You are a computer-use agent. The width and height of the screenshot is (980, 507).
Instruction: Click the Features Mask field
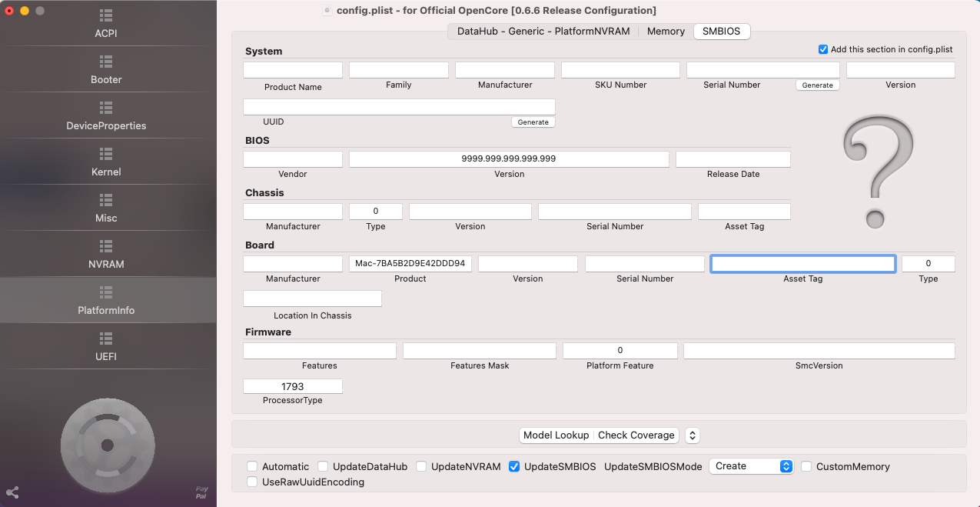480,351
